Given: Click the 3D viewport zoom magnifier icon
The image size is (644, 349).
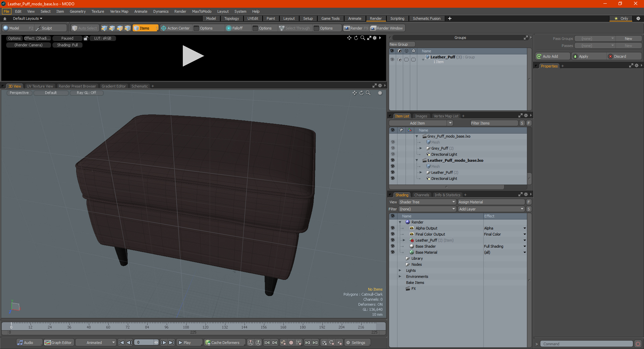Looking at the screenshot, I should click(x=368, y=93).
